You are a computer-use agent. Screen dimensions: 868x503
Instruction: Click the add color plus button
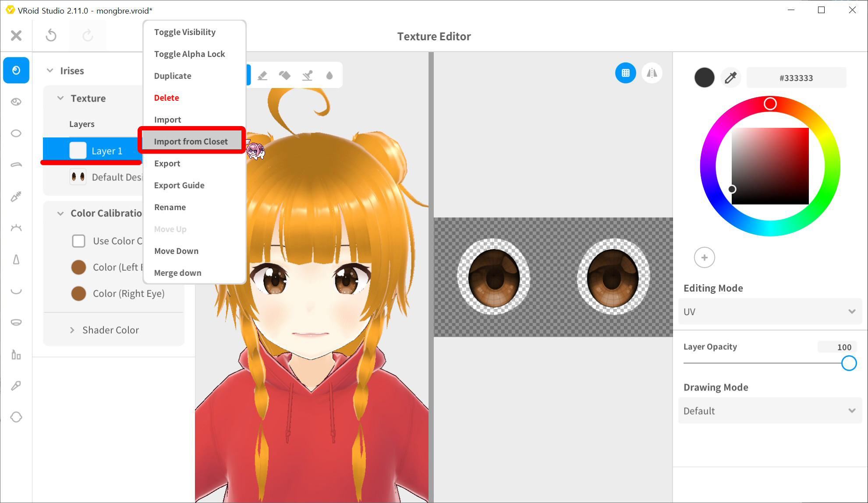click(x=704, y=257)
